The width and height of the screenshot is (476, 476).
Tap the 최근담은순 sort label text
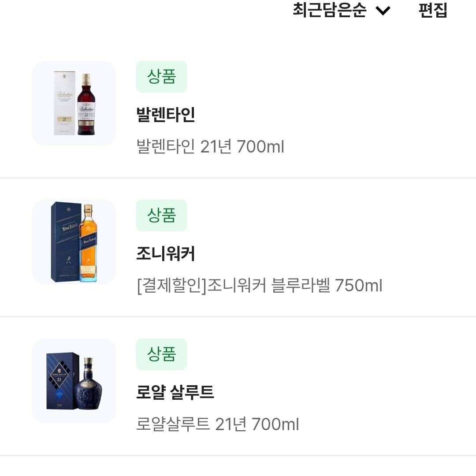[x=331, y=11]
